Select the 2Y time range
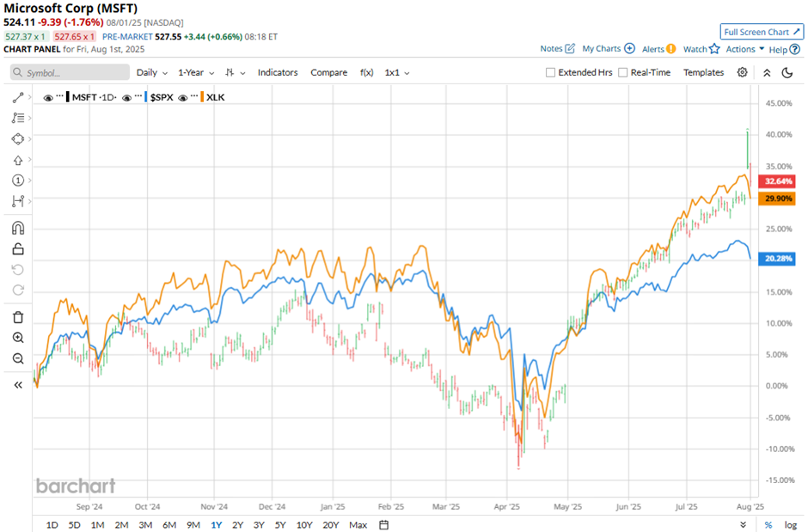 tap(237, 525)
